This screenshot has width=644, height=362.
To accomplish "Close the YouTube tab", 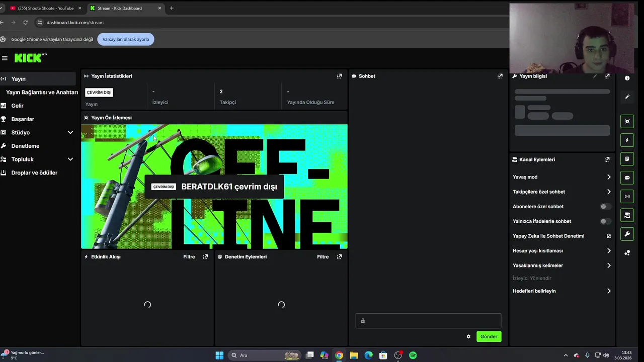I will click(x=79, y=8).
